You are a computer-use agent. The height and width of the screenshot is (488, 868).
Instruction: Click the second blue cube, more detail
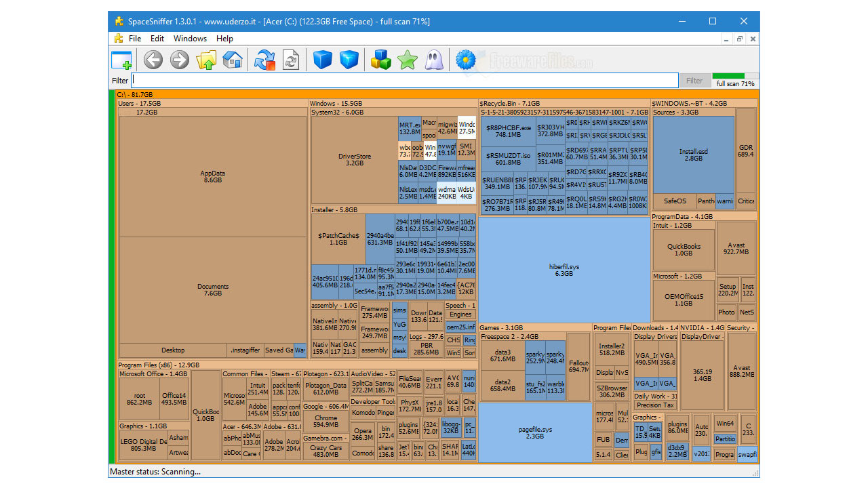(349, 60)
